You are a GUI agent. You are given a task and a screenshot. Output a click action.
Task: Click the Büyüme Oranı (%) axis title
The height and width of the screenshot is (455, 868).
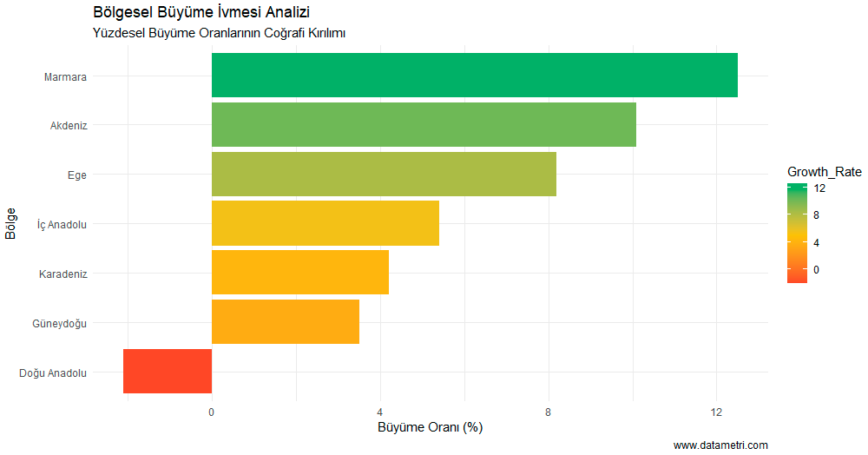[x=431, y=427]
